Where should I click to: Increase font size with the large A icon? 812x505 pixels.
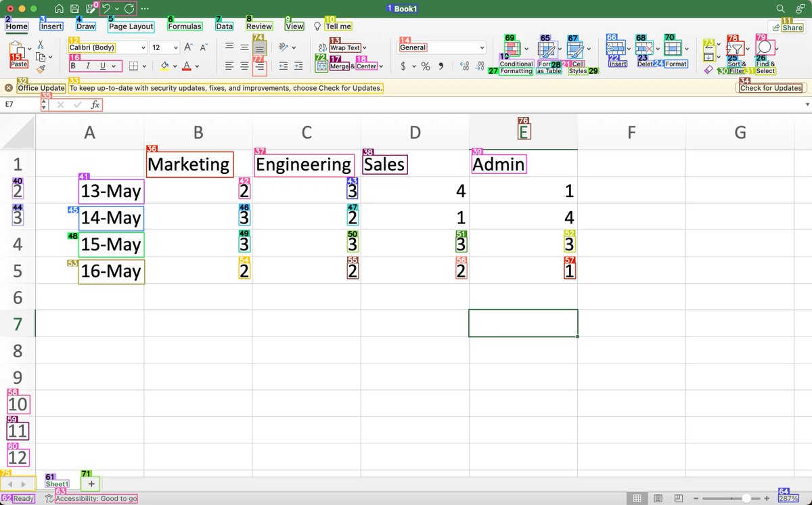189,47
